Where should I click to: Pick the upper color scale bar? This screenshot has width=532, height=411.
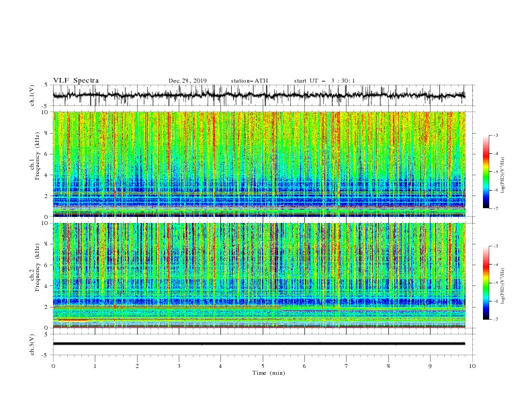click(x=486, y=172)
